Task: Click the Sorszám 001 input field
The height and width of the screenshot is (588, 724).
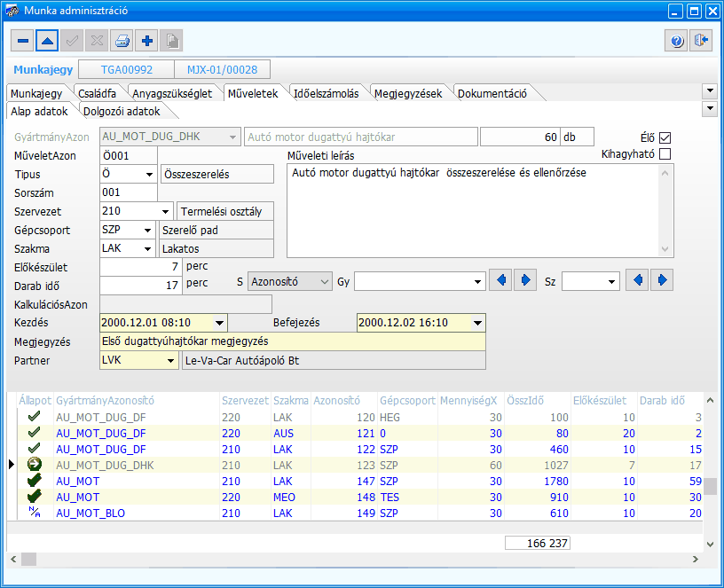Action: [129, 192]
